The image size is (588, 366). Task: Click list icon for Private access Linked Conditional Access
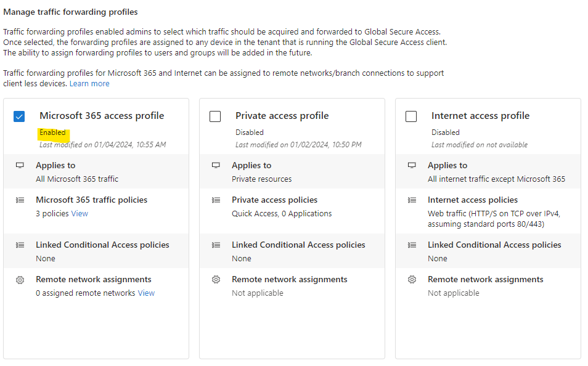click(x=216, y=245)
